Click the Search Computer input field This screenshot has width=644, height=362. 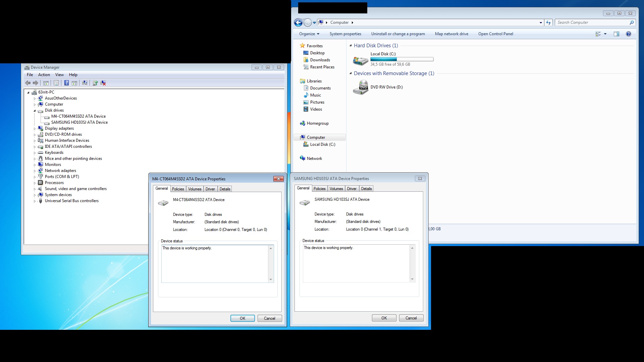click(592, 22)
